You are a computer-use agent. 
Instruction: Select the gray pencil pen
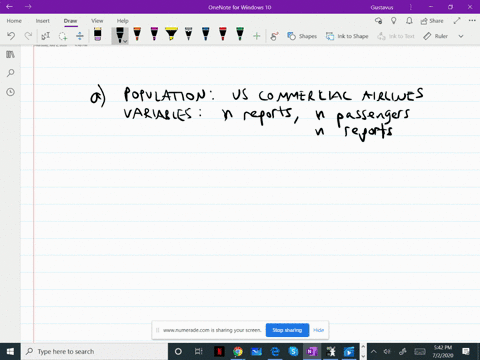[189, 34]
